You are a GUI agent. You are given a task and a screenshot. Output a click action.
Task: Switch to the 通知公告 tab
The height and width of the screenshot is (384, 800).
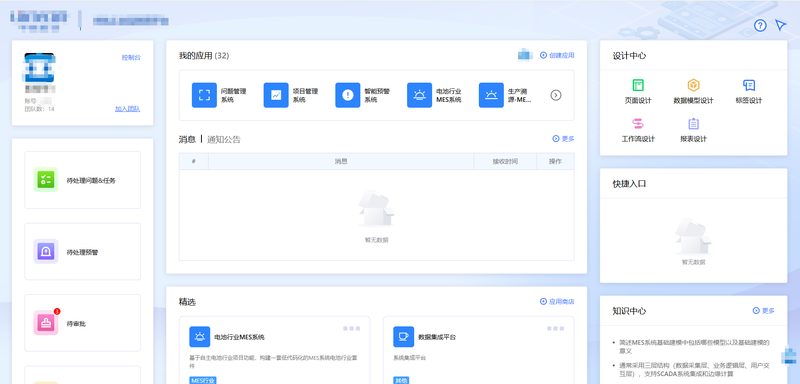(x=224, y=139)
